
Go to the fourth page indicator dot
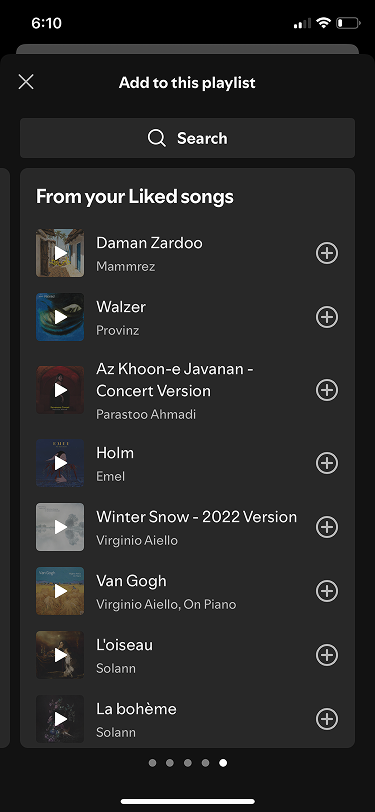click(205, 763)
